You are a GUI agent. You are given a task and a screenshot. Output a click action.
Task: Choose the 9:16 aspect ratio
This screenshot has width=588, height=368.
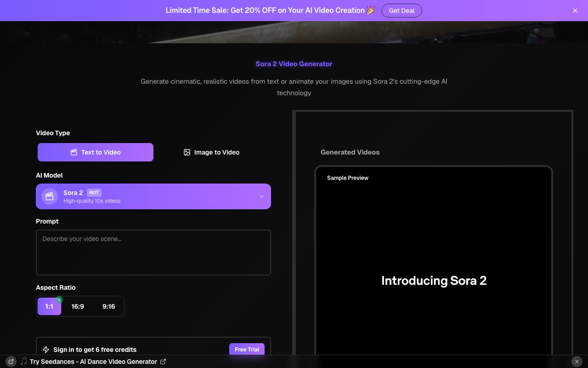pyautogui.click(x=109, y=306)
